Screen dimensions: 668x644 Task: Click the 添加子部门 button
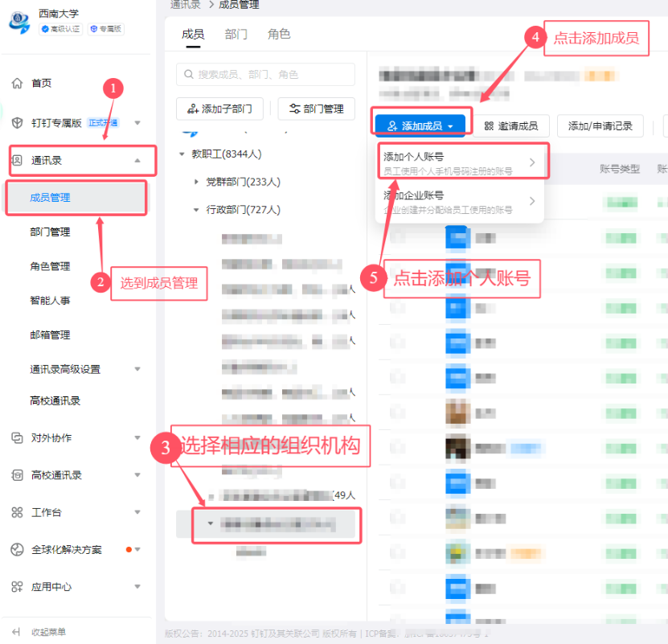click(x=220, y=109)
